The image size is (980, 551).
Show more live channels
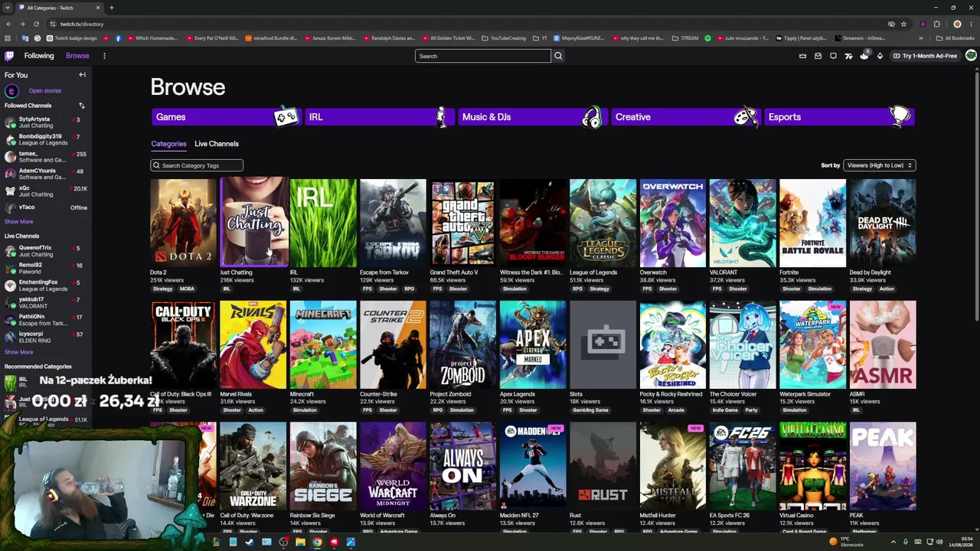click(18, 353)
